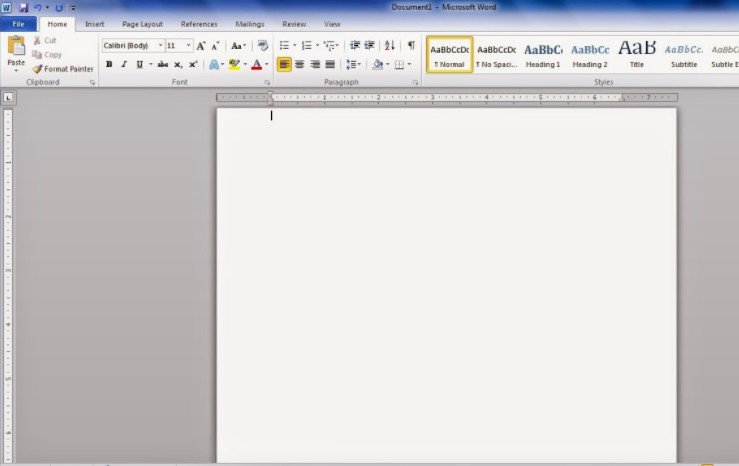Open the font size dropdown

(189, 46)
